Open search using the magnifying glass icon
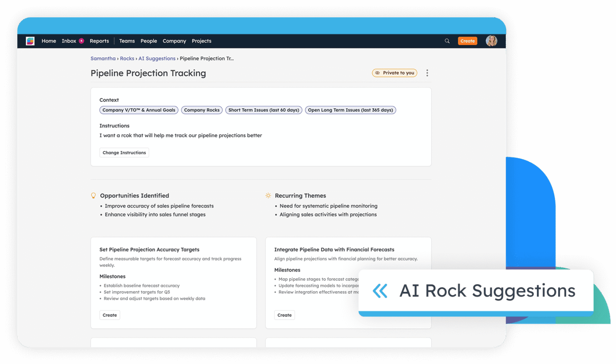Screen dimensions: 616x364 (x=447, y=40)
